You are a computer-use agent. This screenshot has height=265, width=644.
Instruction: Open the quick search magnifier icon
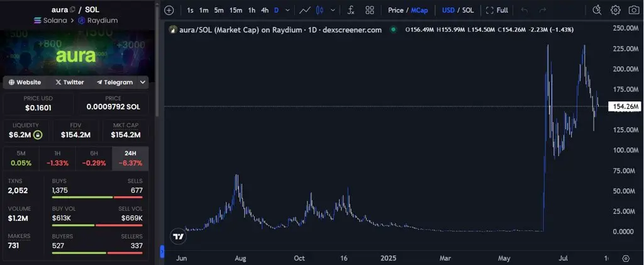597,10
